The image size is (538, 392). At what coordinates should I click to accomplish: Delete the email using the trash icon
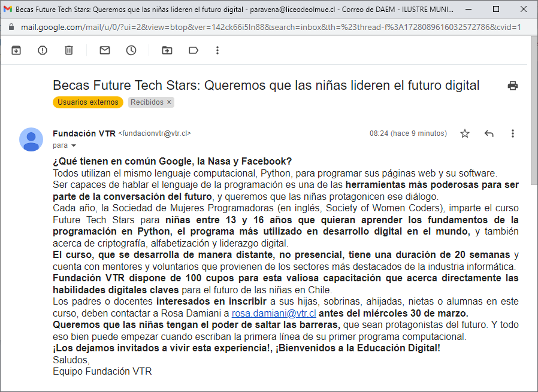tap(69, 50)
